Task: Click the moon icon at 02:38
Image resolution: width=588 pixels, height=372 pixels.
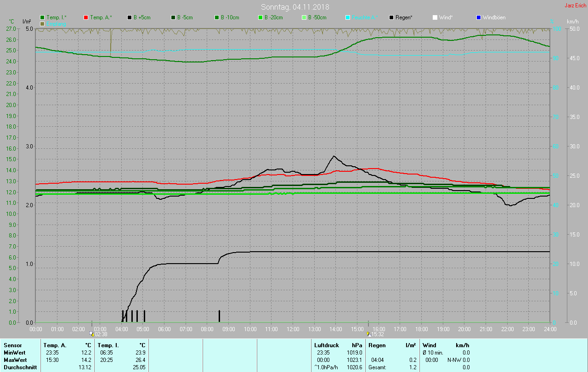Action: [92, 334]
